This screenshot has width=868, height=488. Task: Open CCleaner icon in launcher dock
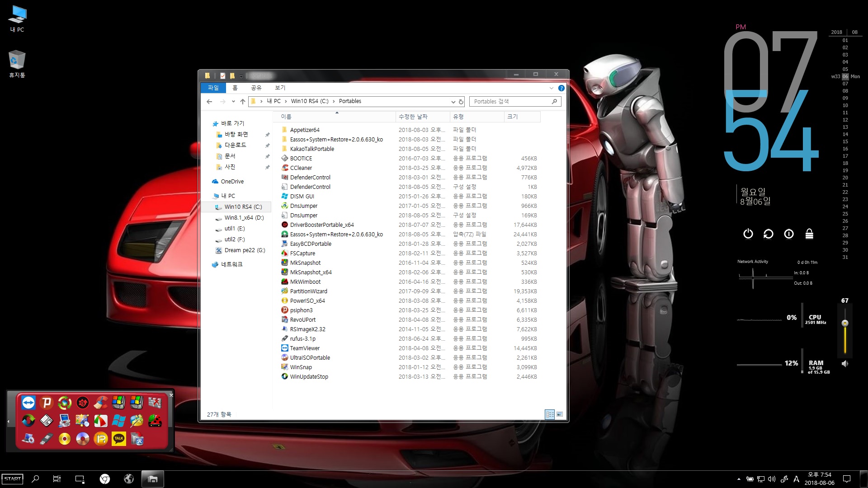(x=101, y=403)
